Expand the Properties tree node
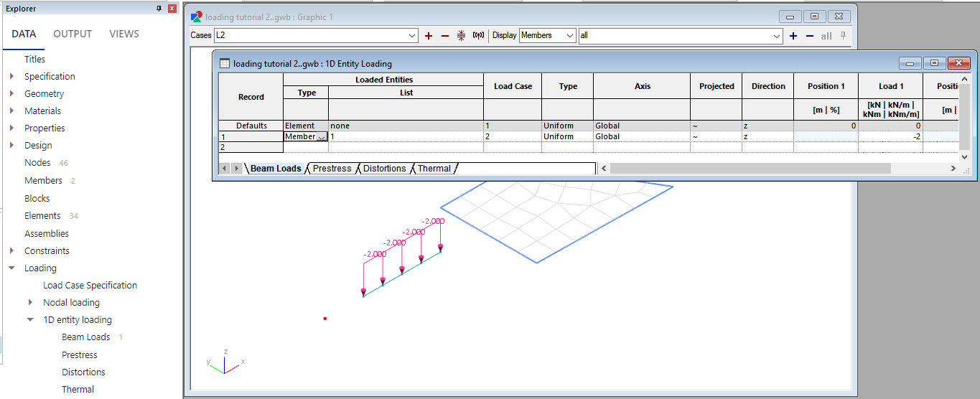Viewport: 980px width, 399px height. pyautogui.click(x=11, y=128)
